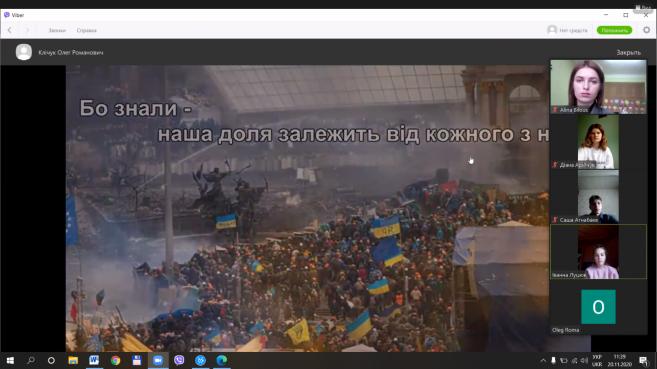Expand hidden system tray icons chevron
The image size is (657, 369).
pos(543,361)
